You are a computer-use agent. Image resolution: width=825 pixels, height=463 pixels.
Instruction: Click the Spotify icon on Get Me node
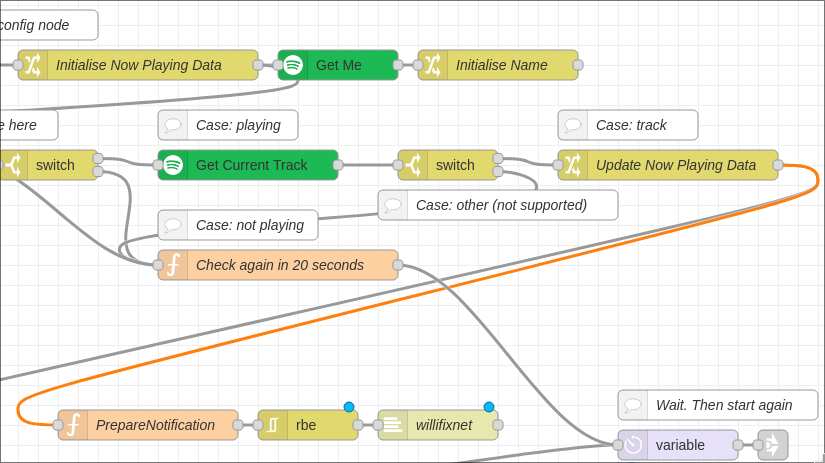[293, 65]
